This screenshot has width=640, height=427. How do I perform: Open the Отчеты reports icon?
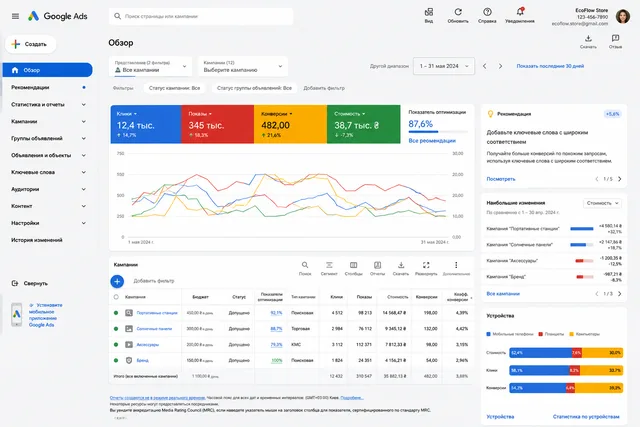click(378, 268)
